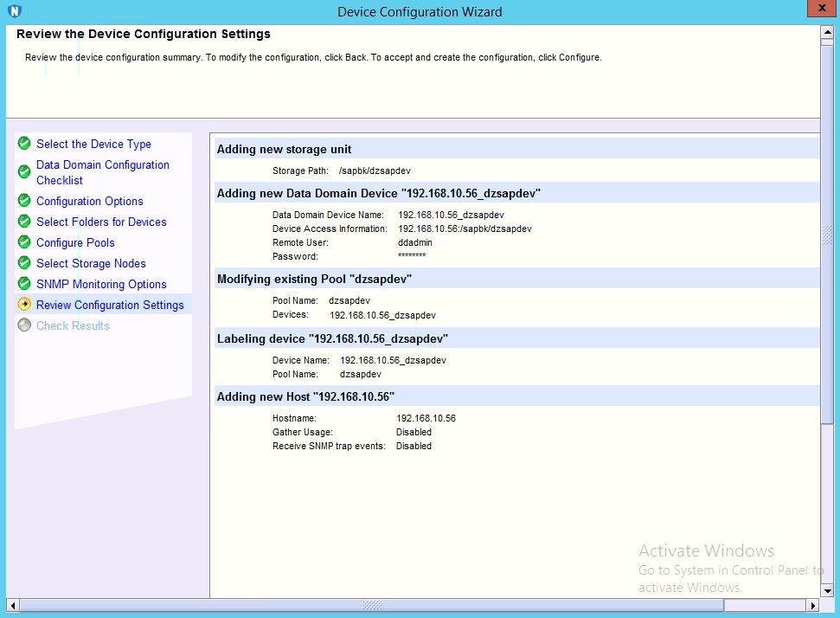
Task: Open the SNMP Monitoring Options step
Action: pyautogui.click(x=101, y=285)
